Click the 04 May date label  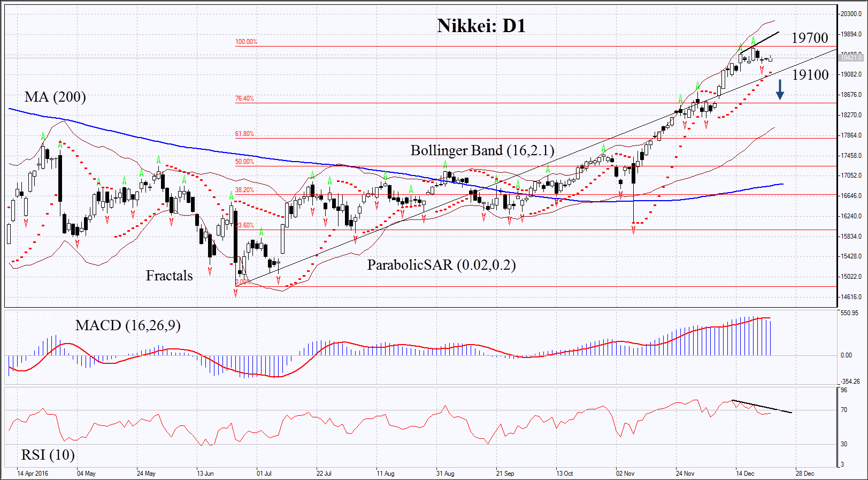pos(86,474)
